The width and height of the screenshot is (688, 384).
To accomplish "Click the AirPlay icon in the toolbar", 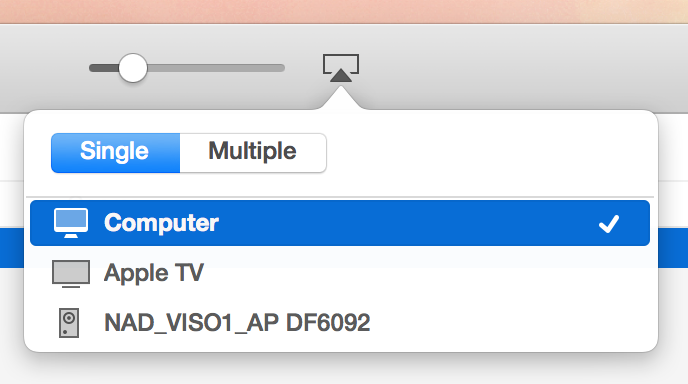I will pos(341,68).
